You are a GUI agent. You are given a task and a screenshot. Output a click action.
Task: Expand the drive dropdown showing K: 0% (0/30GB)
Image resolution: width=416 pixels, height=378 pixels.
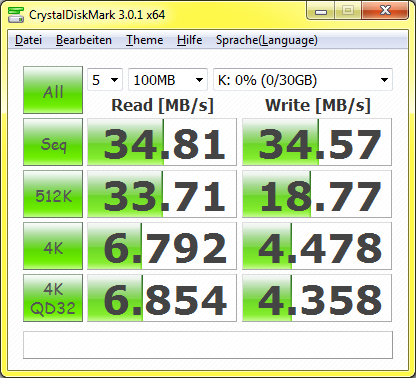coord(303,80)
